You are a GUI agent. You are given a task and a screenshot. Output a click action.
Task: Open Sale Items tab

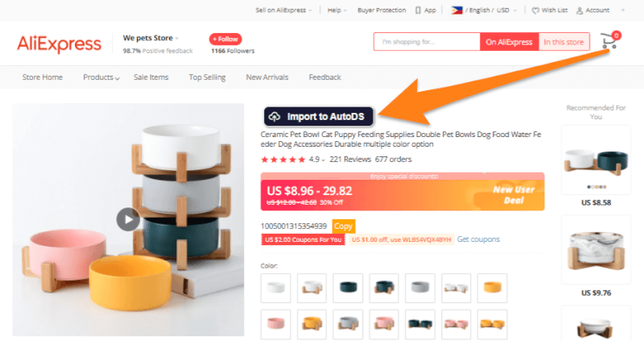pos(151,77)
